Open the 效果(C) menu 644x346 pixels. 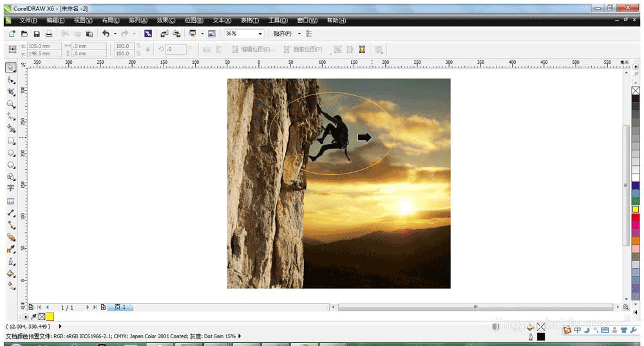coord(166,20)
